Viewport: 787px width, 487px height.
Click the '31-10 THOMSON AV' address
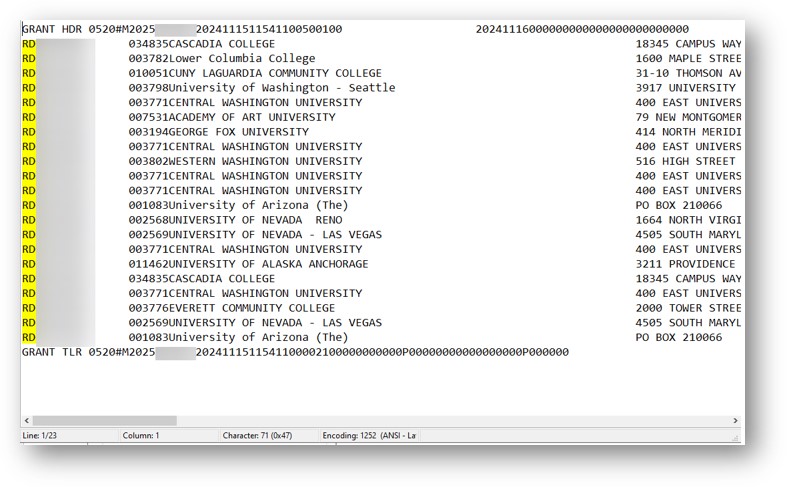(x=689, y=73)
